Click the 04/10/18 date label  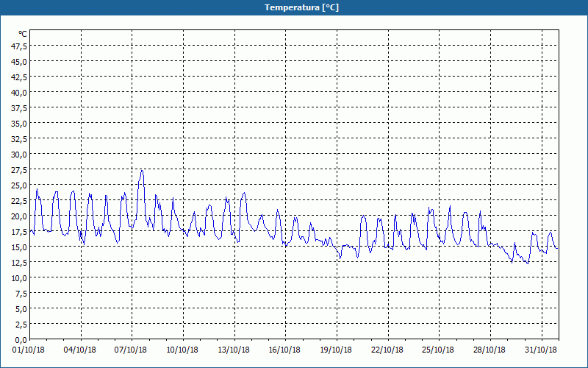[79, 350]
